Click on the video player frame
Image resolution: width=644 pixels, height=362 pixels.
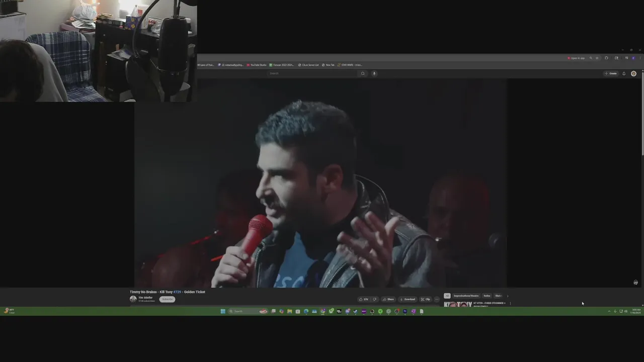tap(320, 183)
